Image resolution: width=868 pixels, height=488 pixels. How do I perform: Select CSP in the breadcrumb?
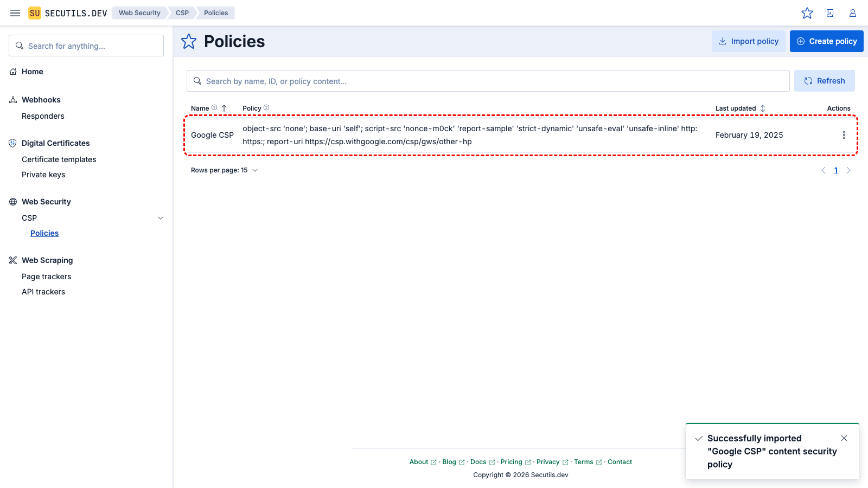[x=182, y=12]
